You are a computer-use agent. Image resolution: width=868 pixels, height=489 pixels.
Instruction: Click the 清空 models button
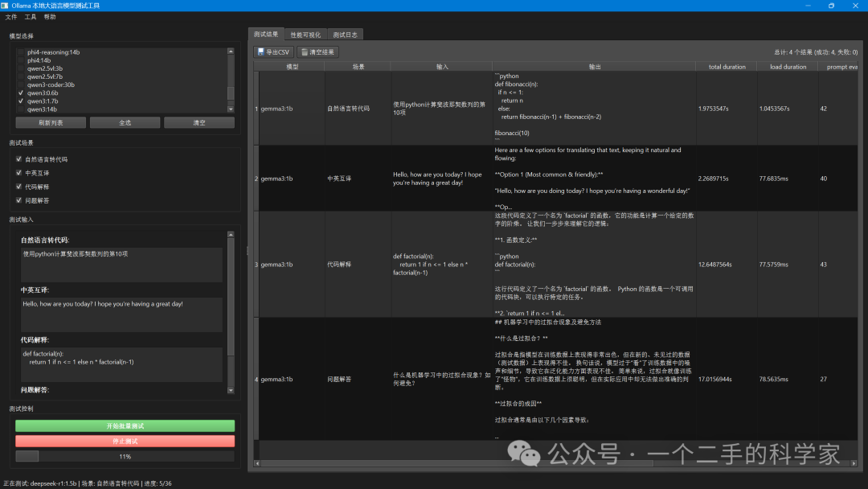199,122
